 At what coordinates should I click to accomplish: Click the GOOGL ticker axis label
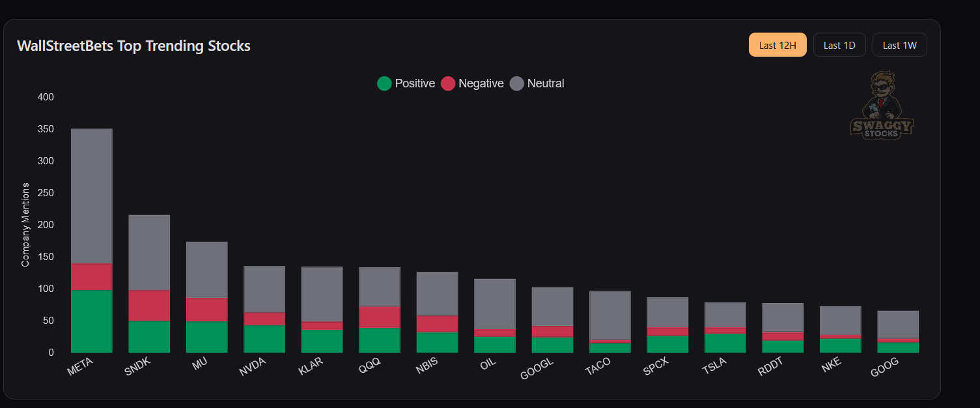pyautogui.click(x=537, y=370)
